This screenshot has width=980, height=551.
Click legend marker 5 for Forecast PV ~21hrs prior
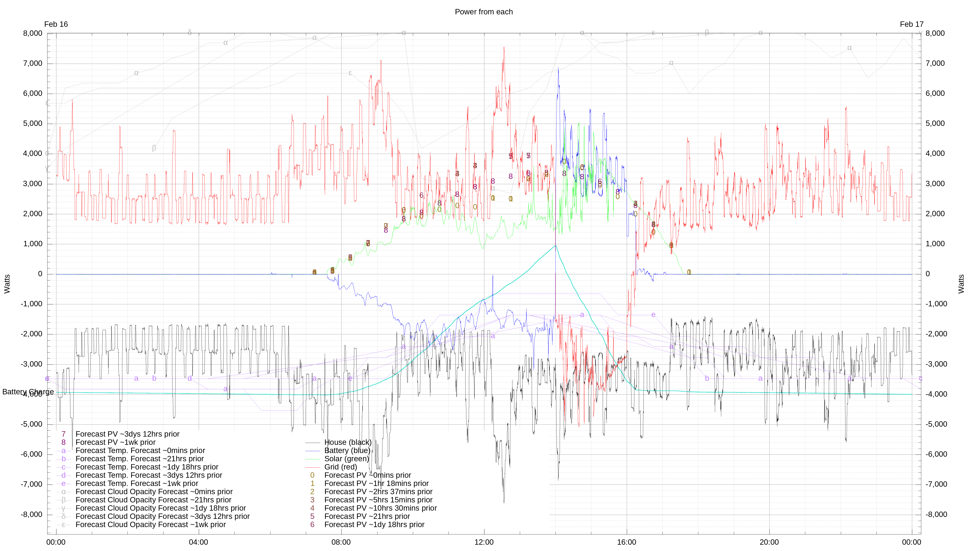point(312,516)
